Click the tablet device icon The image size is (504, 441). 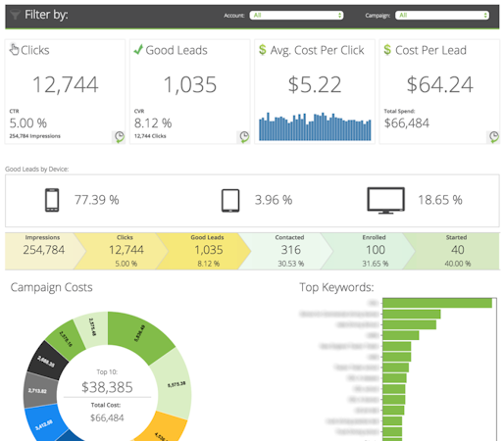(x=230, y=200)
